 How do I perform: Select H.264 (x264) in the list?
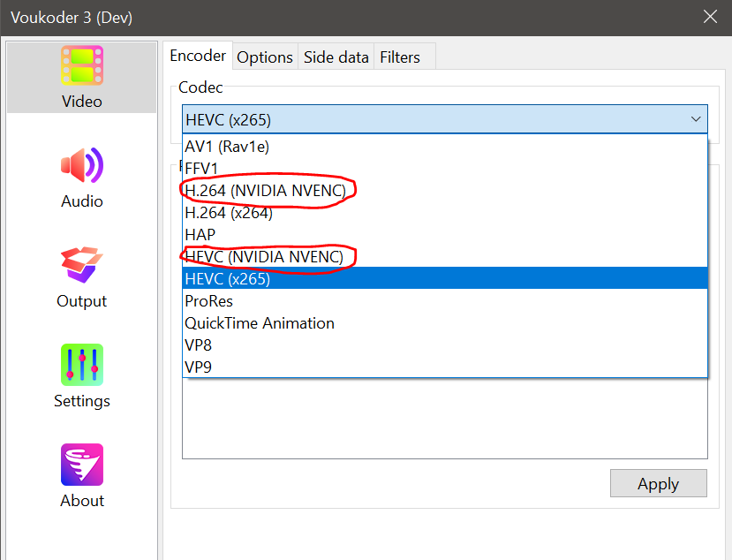tap(229, 212)
